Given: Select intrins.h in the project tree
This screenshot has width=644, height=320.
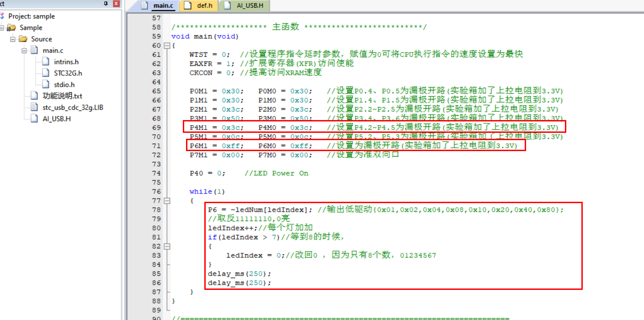Looking at the screenshot, I should point(66,62).
